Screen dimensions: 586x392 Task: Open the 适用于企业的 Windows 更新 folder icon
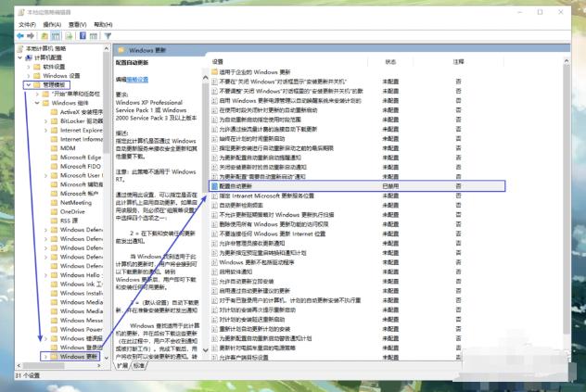(214, 71)
